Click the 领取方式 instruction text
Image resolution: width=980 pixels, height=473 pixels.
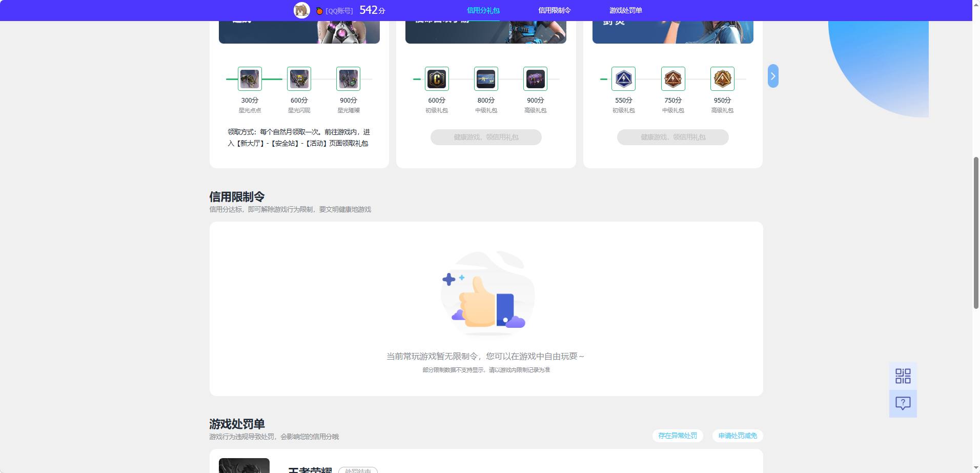click(298, 137)
